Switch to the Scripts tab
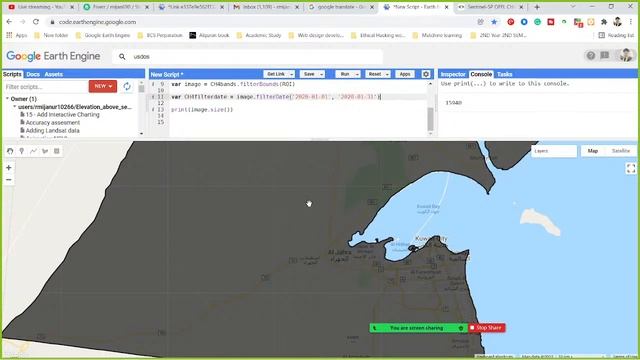This screenshot has height=360, width=640. [12, 74]
